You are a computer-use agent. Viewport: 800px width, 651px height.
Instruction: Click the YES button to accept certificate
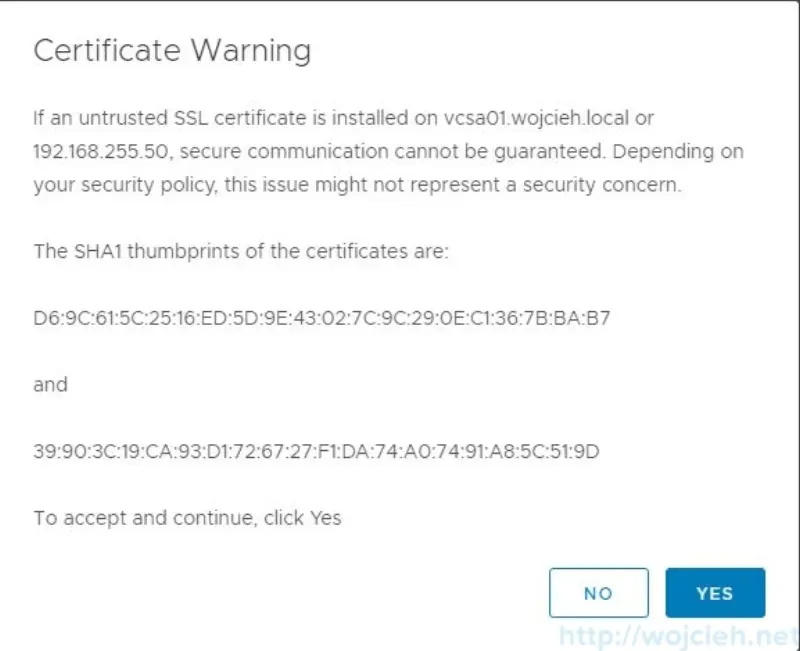(715, 592)
